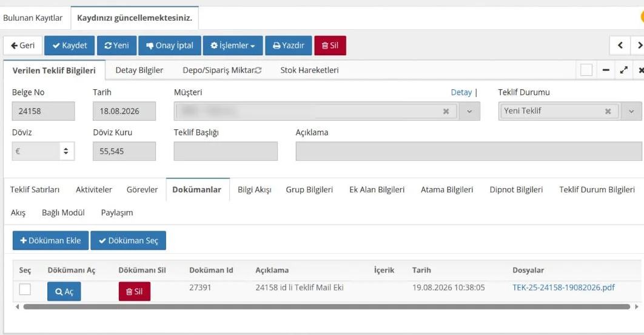Go to previous record arrow
This screenshot has height=335, width=644.
pos(620,46)
